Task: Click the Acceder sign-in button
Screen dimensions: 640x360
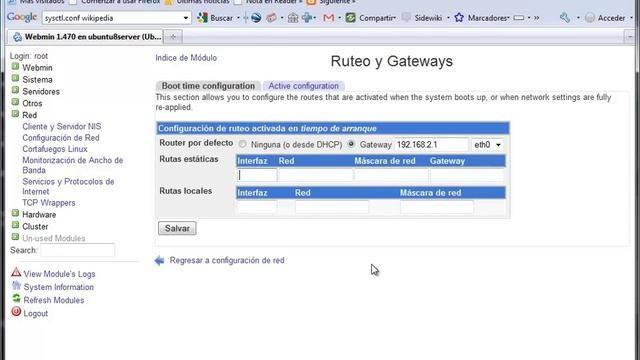Action: [606, 18]
